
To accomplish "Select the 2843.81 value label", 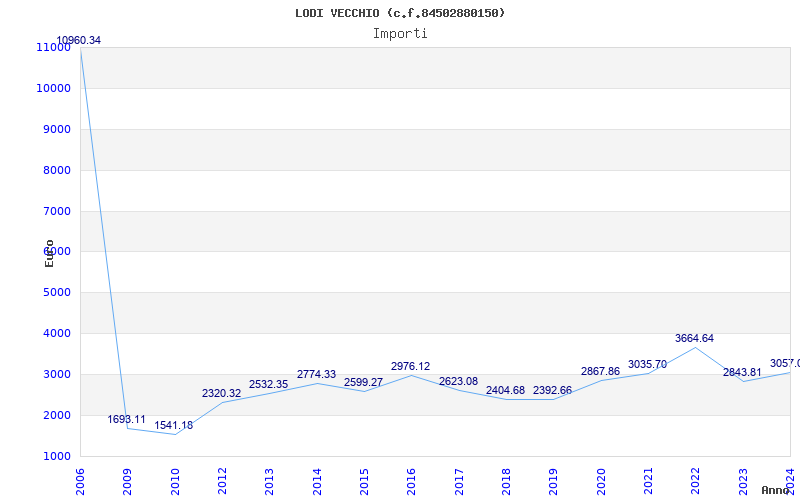I will tap(742, 372).
